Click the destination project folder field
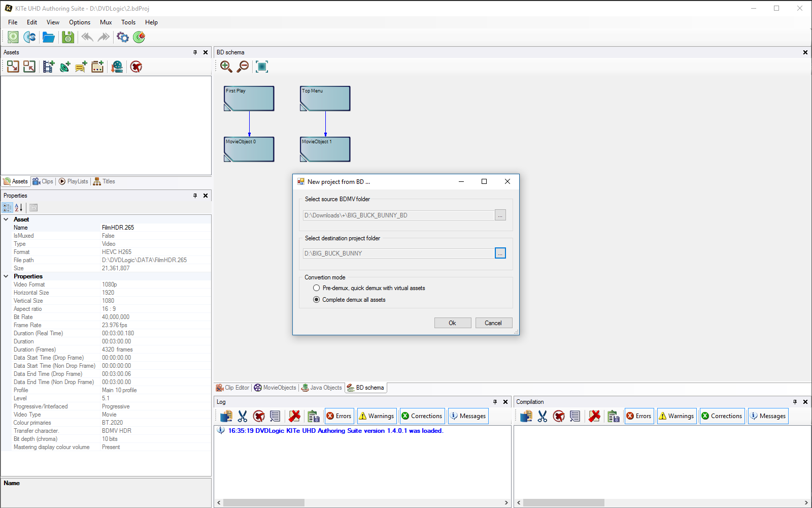 (x=398, y=253)
